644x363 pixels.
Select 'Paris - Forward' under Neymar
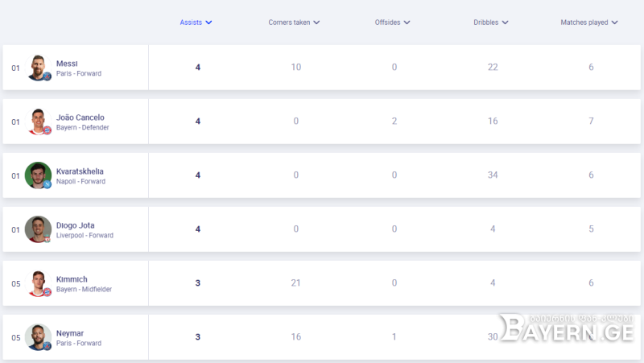[79, 343]
